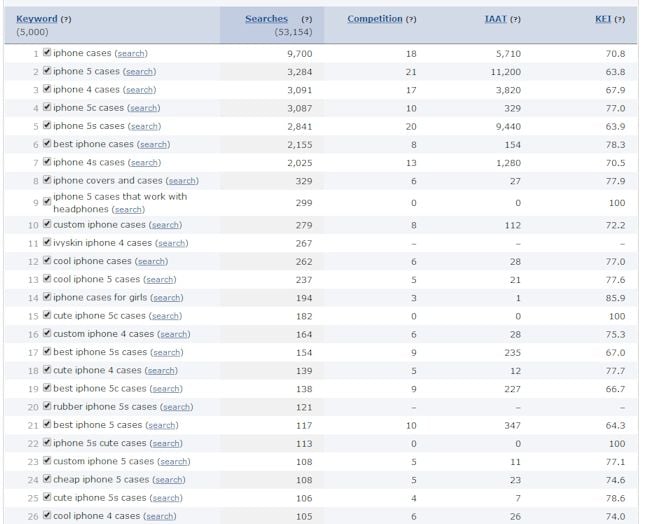Image resolution: width=650 pixels, height=524 pixels.
Task: Open the help (?) icon next to Keyword
Action: (x=66, y=19)
